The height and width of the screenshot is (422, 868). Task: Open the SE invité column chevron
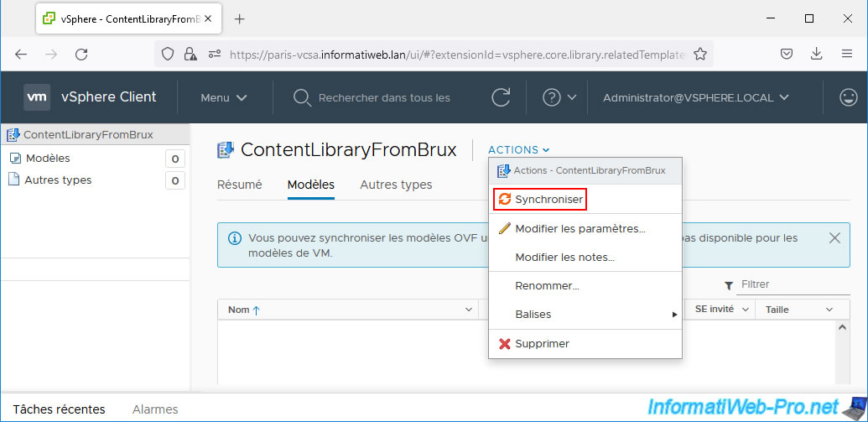pyautogui.click(x=745, y=310)
